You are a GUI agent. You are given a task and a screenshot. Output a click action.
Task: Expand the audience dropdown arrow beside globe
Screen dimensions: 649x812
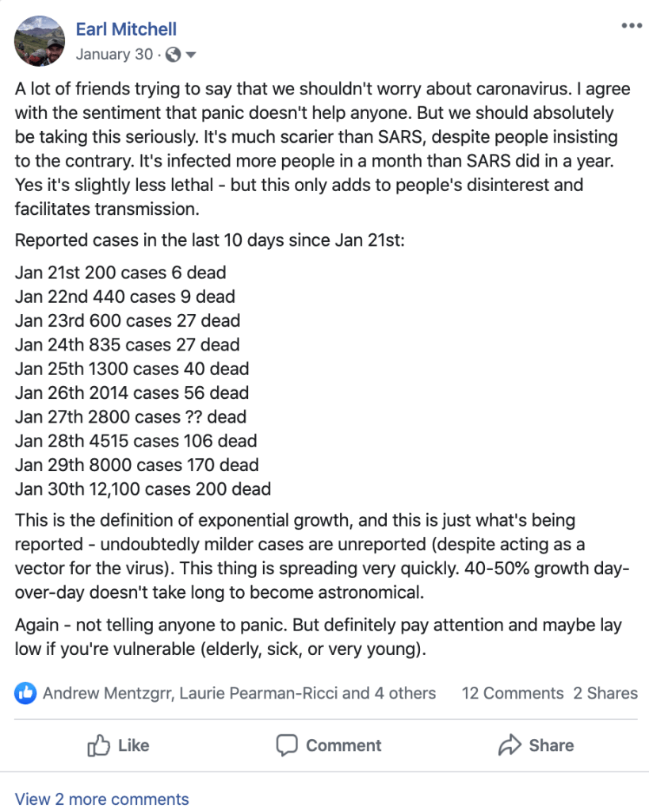pos(190,55)
